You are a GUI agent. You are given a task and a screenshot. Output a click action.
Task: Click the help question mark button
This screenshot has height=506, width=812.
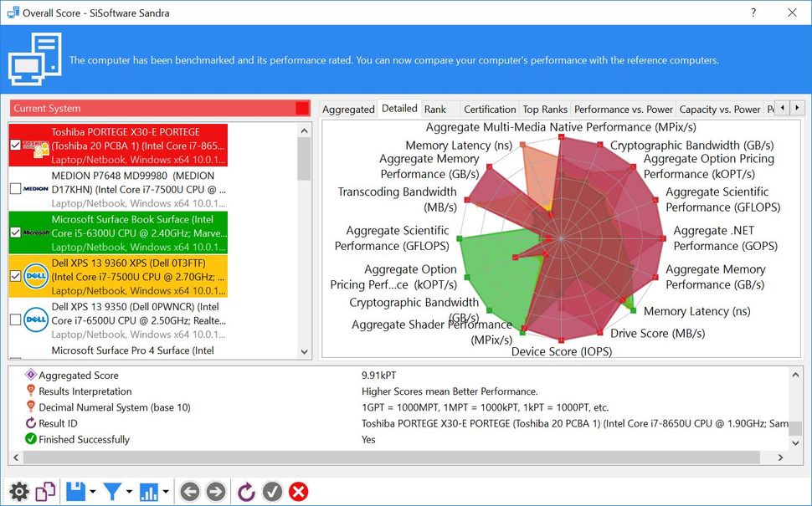coord(753,13)
